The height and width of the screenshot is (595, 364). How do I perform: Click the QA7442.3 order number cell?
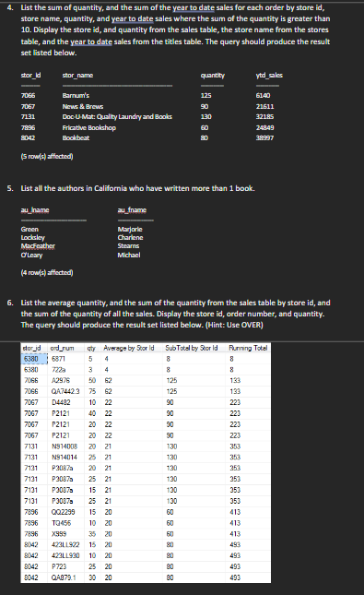(x=65, y=391)
